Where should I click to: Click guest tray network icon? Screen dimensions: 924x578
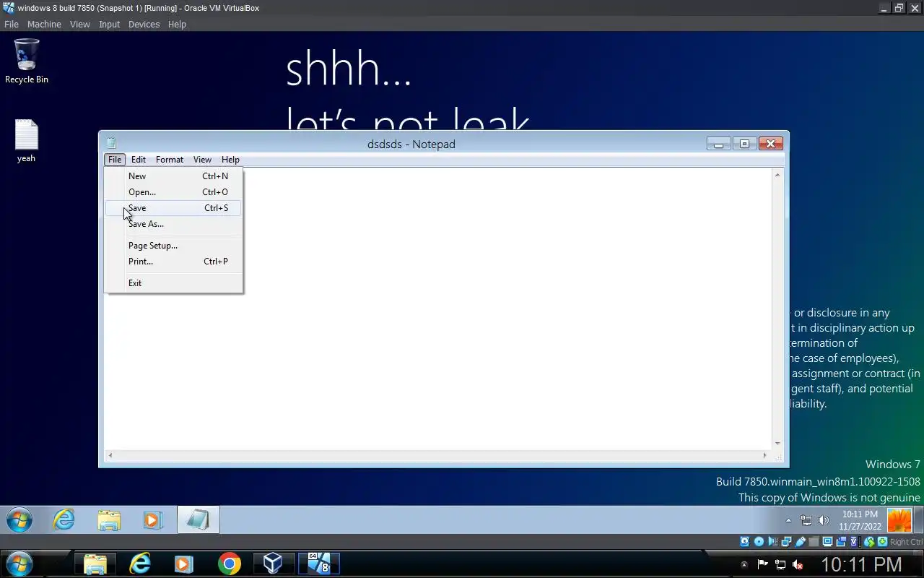(x=806, y=520)
